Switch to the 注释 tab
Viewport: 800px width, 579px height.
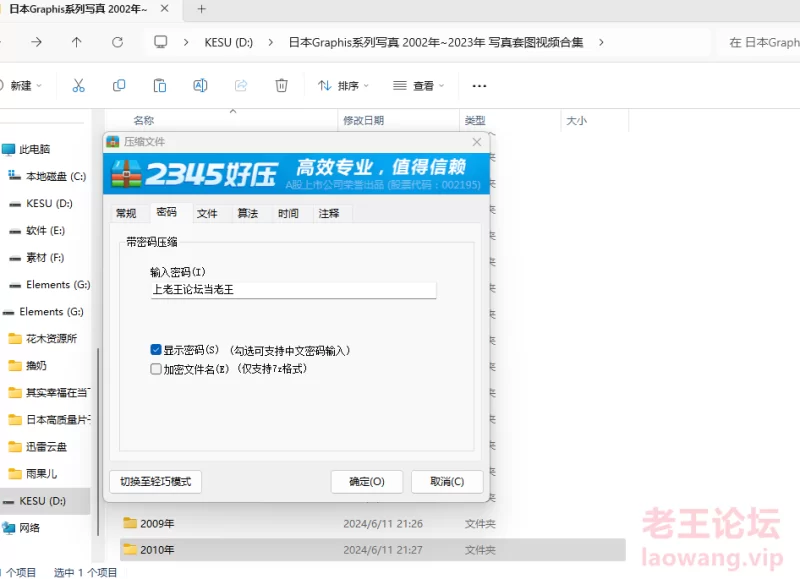[329, 213]
